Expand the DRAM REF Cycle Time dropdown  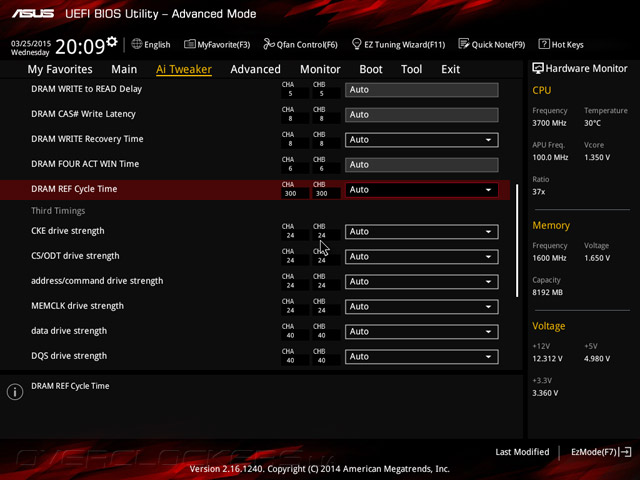coord(422,190)
